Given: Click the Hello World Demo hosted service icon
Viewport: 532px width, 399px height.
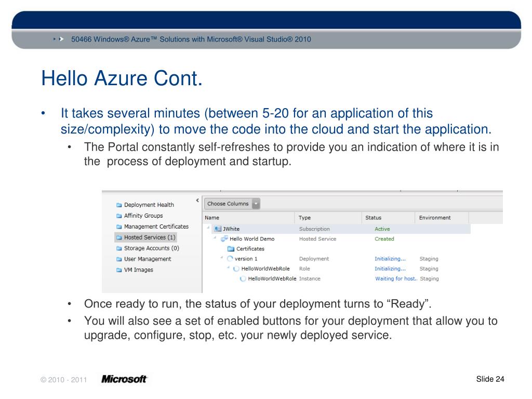Looking at the screenshot, I should pos(224,239).
